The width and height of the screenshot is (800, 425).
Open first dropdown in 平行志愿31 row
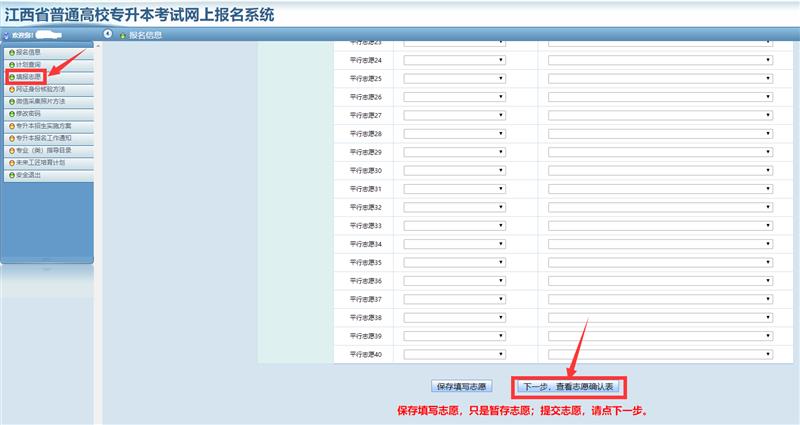(455, 189)
